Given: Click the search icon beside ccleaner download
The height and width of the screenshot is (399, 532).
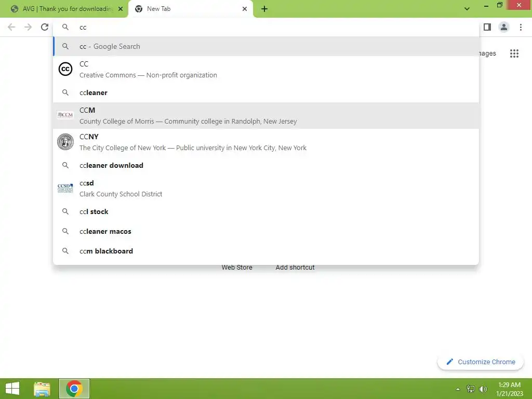Looking at the screenshot, I should tap(65, 165).
